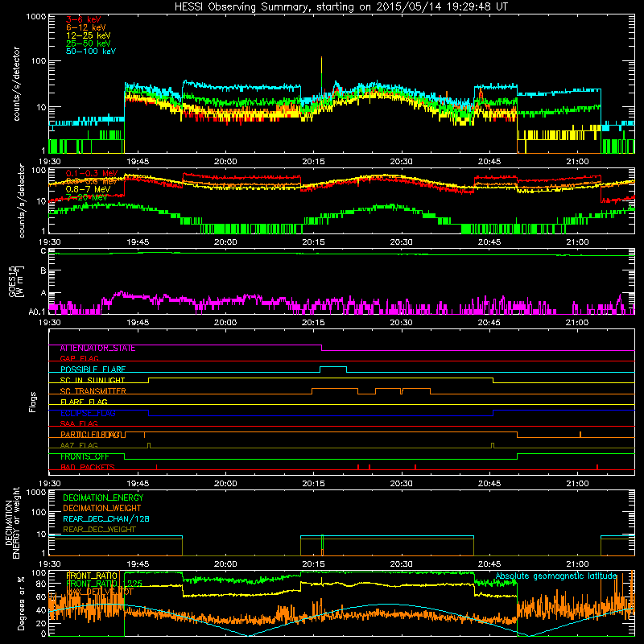
Task: Click the Absolute geomagnetic latitude label
Action: pyautogui.click(x=556, y=576)
